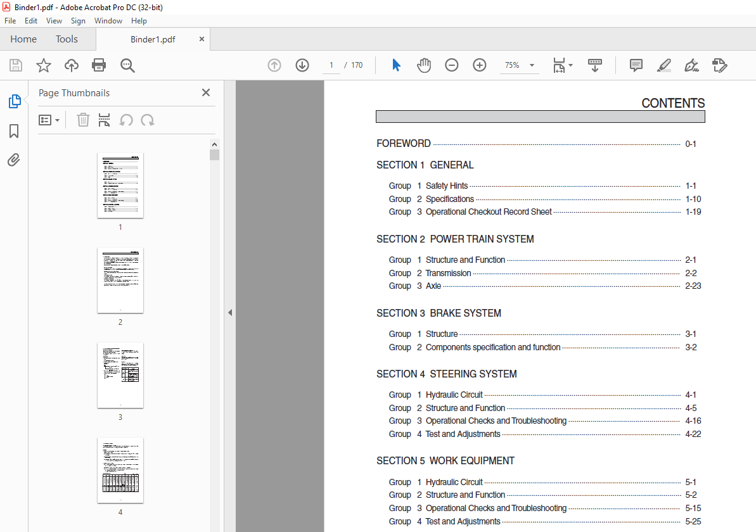
Task: Add a comment sticky note
Action: click(x=636, y=65)
